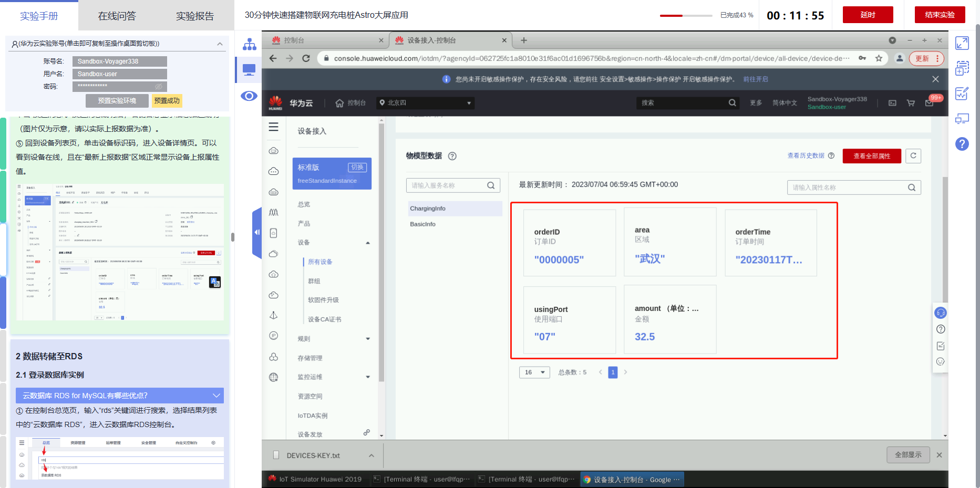Enter full screen with the expand icon
980x488 pixels.
[x=962, y=43]
